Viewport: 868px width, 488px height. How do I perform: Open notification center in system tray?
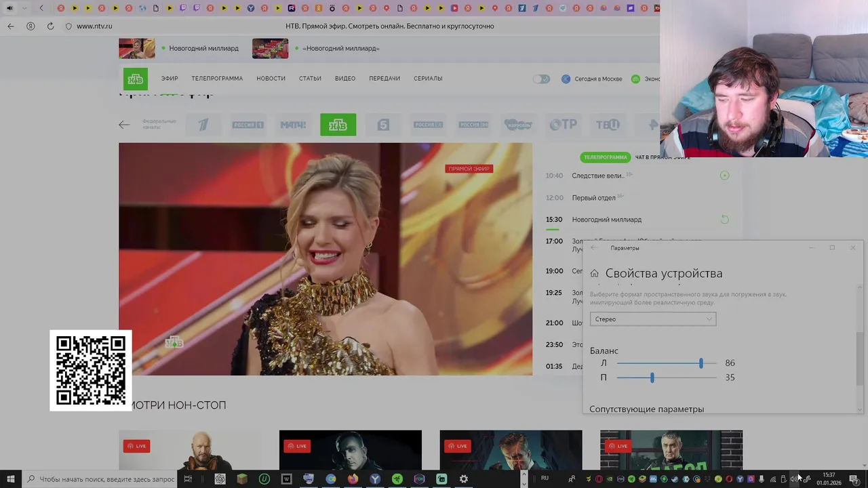[x=854, y=479]
